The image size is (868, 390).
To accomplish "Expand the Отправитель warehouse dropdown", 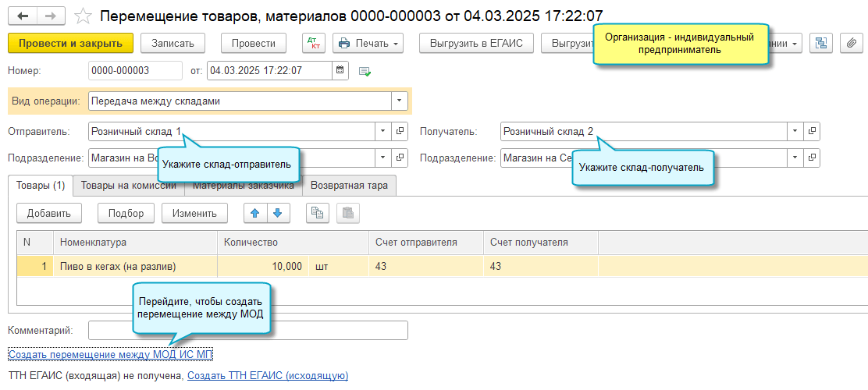I will [x=383, y=132].
